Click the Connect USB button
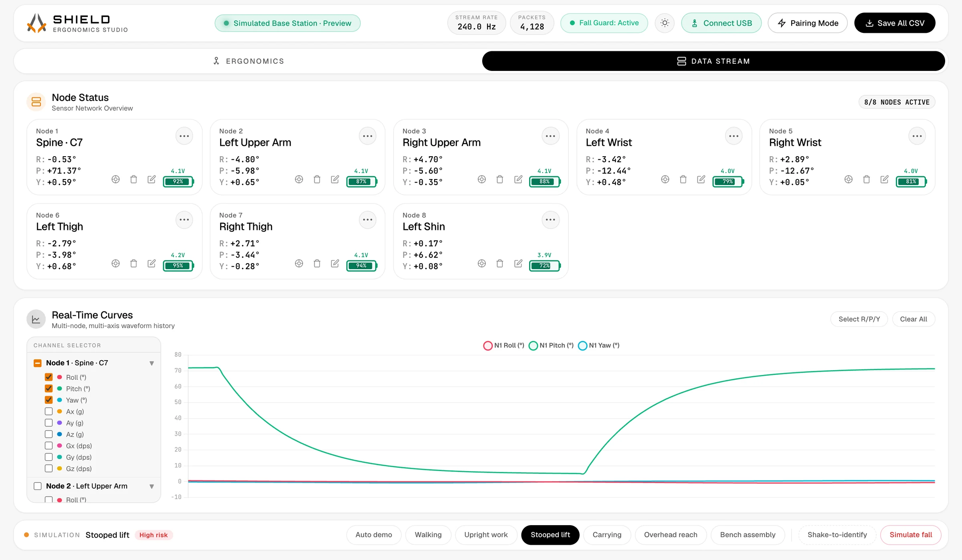 (x=721, y=23)
